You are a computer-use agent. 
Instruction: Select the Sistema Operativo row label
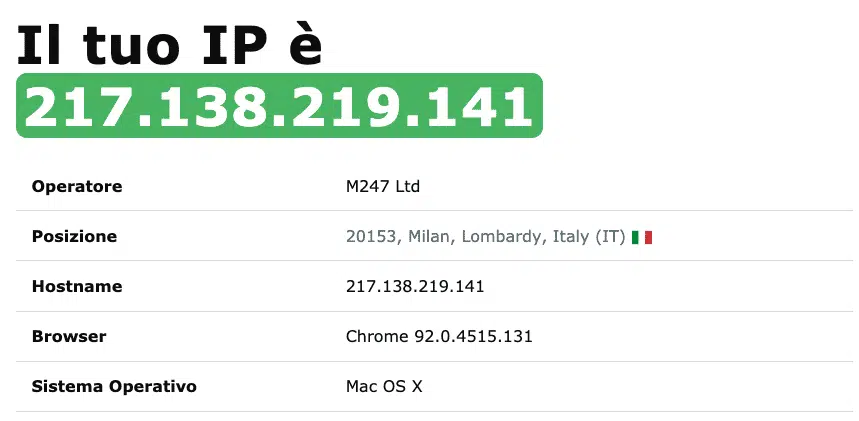point(114,386)
